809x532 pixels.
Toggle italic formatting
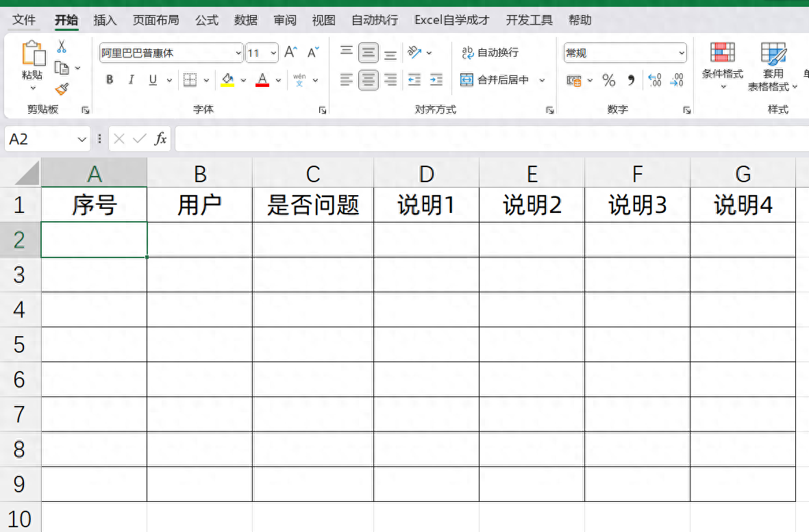(x=131, y=79)
